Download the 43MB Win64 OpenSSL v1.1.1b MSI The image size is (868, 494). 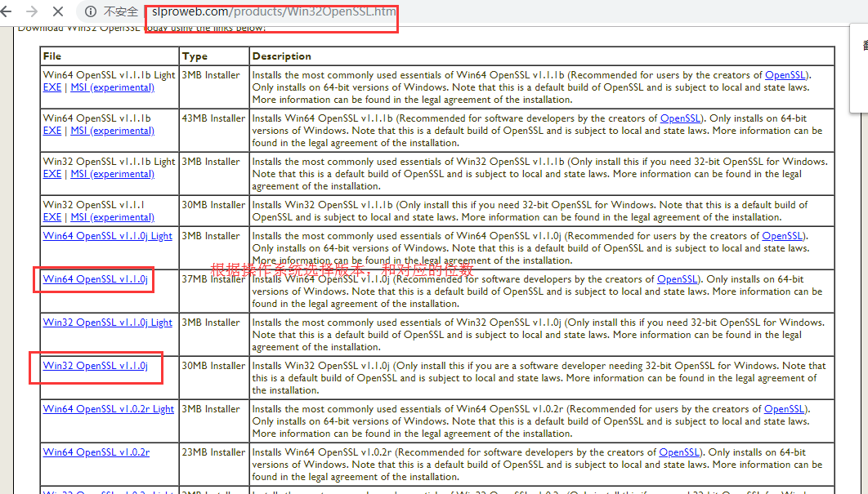pos(112,131)
